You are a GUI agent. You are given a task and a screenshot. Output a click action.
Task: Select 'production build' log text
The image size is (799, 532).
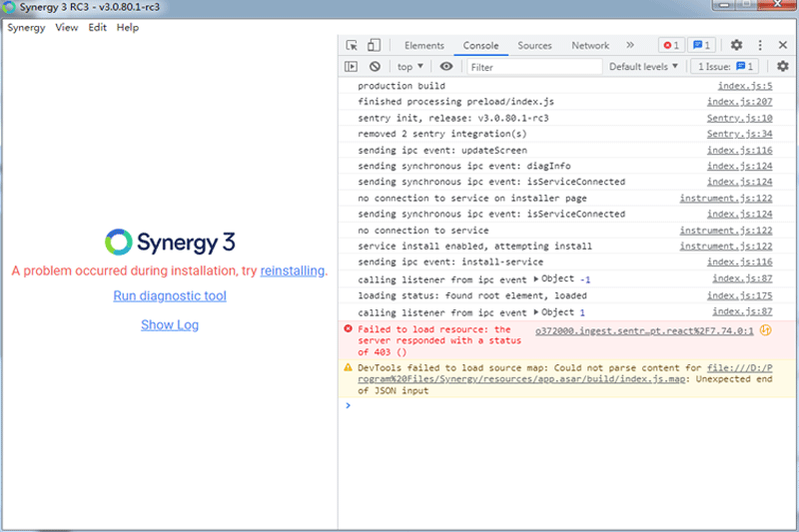click(401, 86)
